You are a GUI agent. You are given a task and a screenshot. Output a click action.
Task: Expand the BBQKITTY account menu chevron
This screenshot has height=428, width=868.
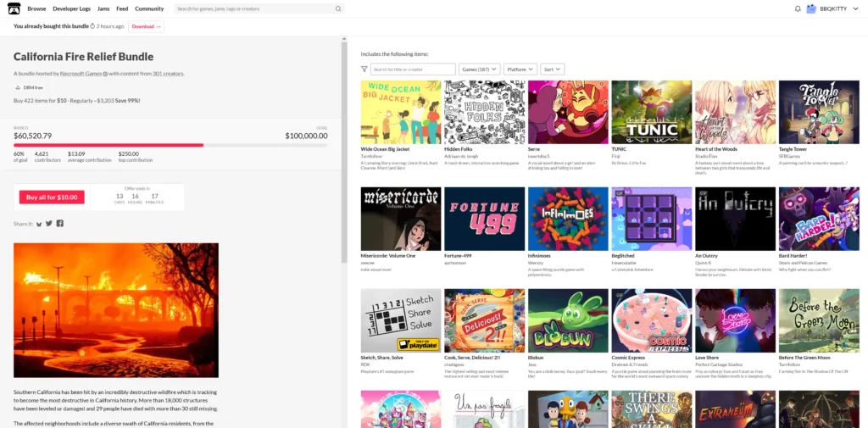pos(857,8)
